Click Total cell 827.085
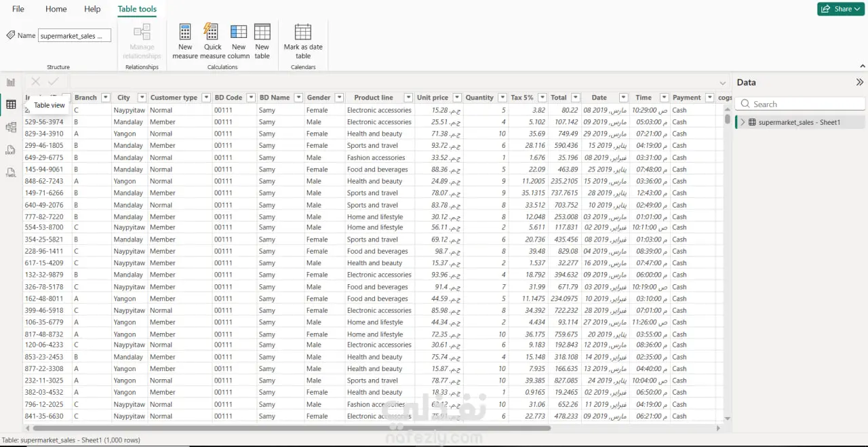The image size is (868, 447). 564,381
